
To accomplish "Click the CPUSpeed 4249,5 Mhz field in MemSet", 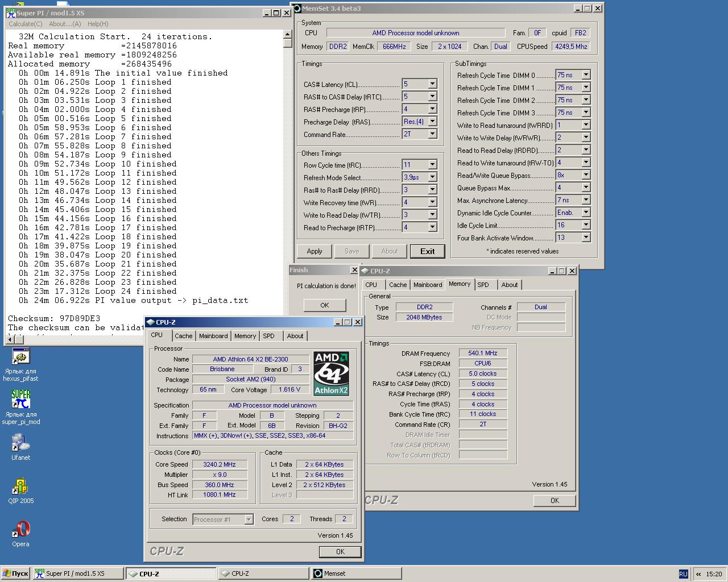I will [x=570, y=47].
